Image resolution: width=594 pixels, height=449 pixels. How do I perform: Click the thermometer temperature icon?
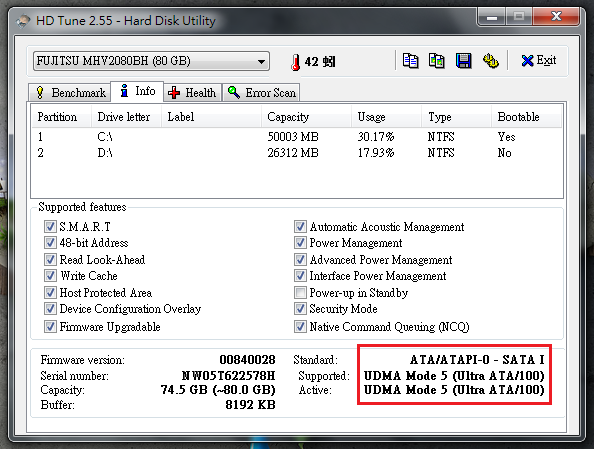[x=295, y=62]
